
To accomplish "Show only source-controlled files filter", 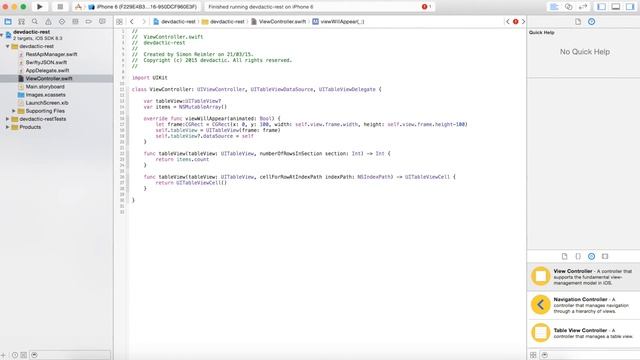I will (x=24, y=356).
